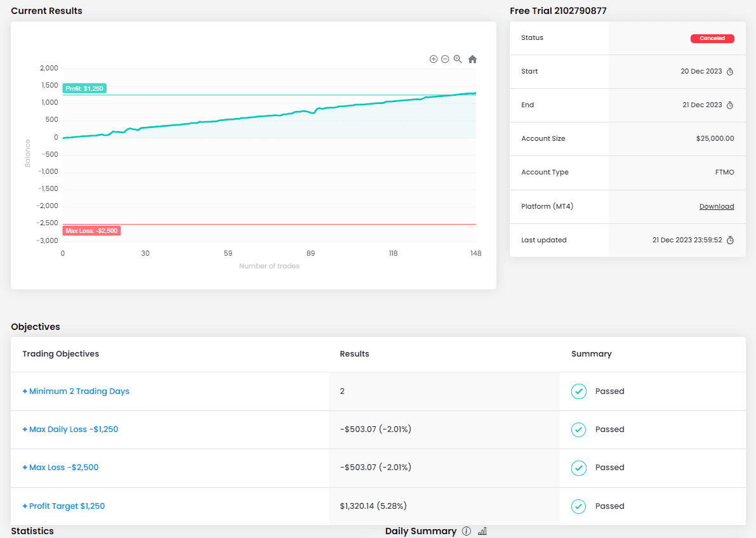Click the clock icon beside Start date
Screen dimensions: 756x538
(730, 72)
